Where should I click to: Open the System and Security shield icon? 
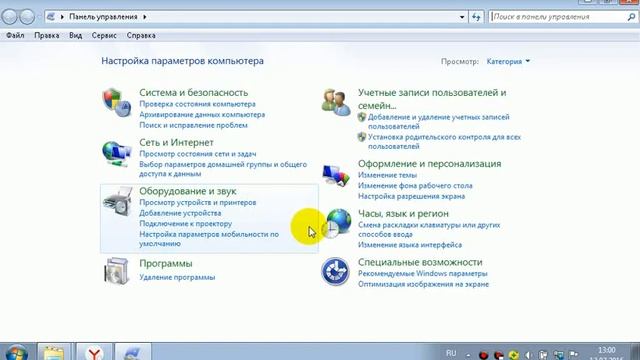point(117,102)
